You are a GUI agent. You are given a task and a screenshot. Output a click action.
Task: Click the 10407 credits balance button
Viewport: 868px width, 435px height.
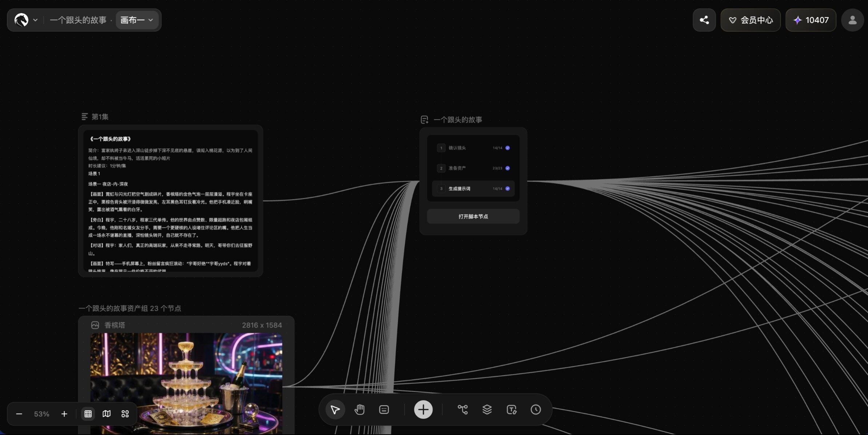pyautogui.click(x=811, y=20)
